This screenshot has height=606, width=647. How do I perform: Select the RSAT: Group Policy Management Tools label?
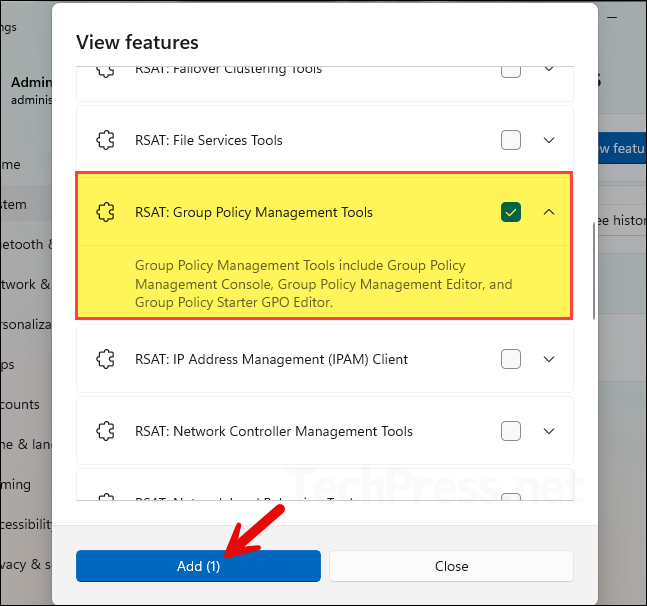(254, 212)
